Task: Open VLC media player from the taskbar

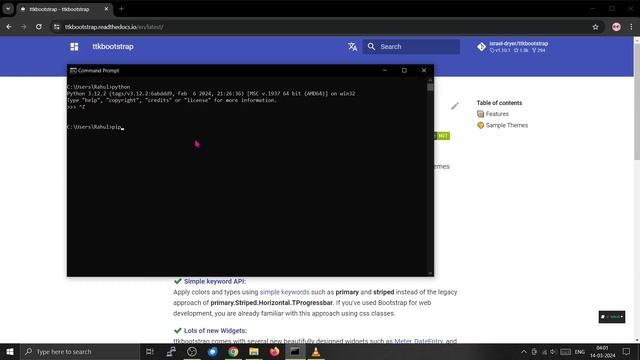Action: pos(316,351)
